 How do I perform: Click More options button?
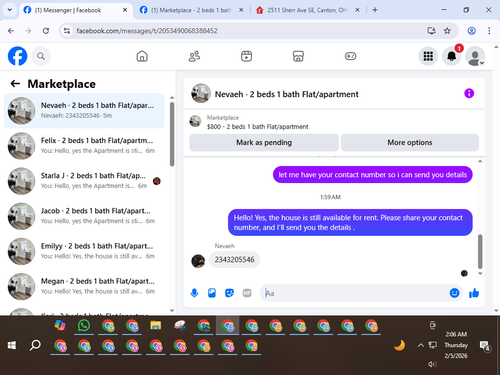(410, 142)
